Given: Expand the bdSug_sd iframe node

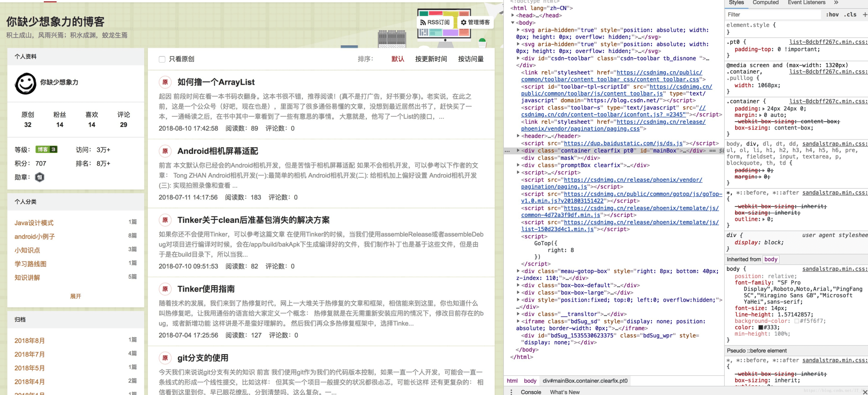Looking at the screenshot, I should pos(518,322).
